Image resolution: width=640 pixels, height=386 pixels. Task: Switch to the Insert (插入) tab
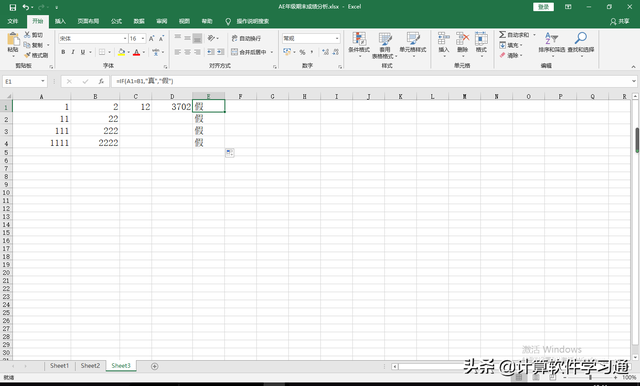tap(60, 21)
